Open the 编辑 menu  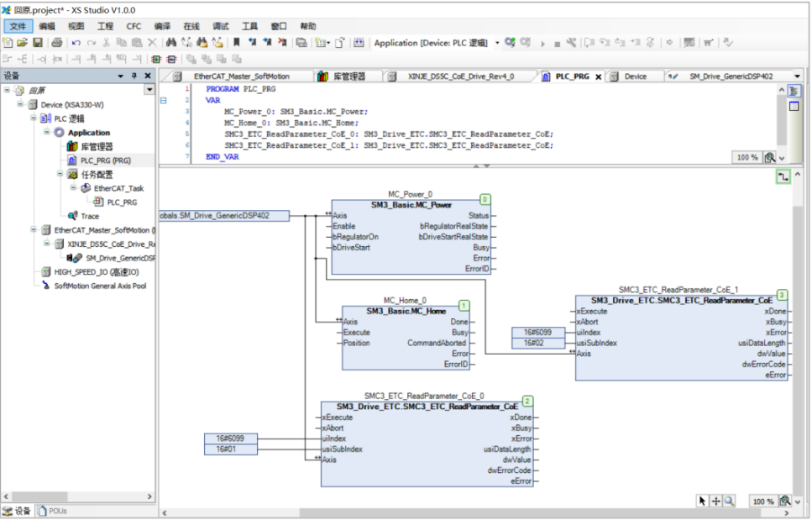(47, 26)
